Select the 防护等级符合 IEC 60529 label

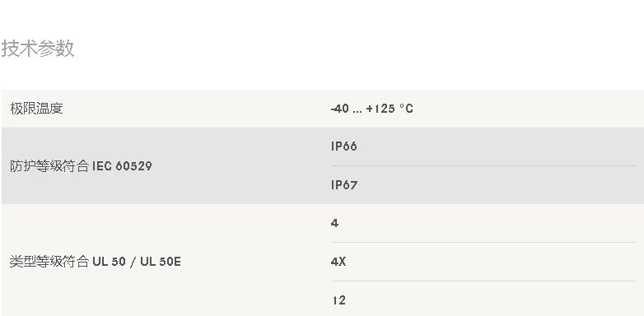coord(81,166)
